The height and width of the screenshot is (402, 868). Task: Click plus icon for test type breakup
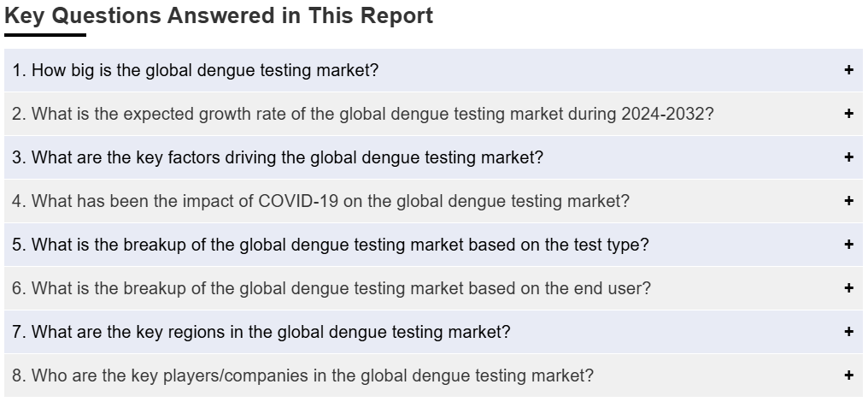click(848, 245)
